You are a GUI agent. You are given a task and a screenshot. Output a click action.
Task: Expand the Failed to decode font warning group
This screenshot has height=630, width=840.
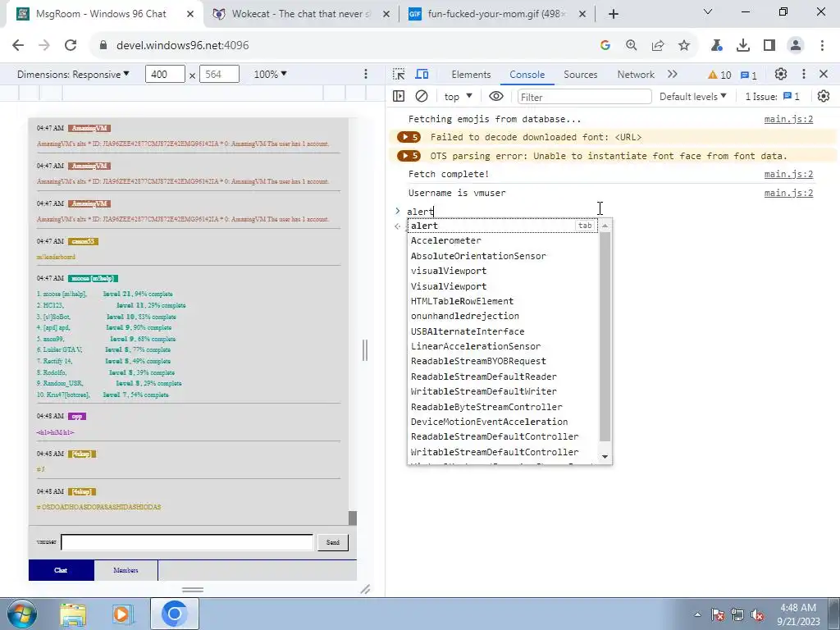pos(409,137)
